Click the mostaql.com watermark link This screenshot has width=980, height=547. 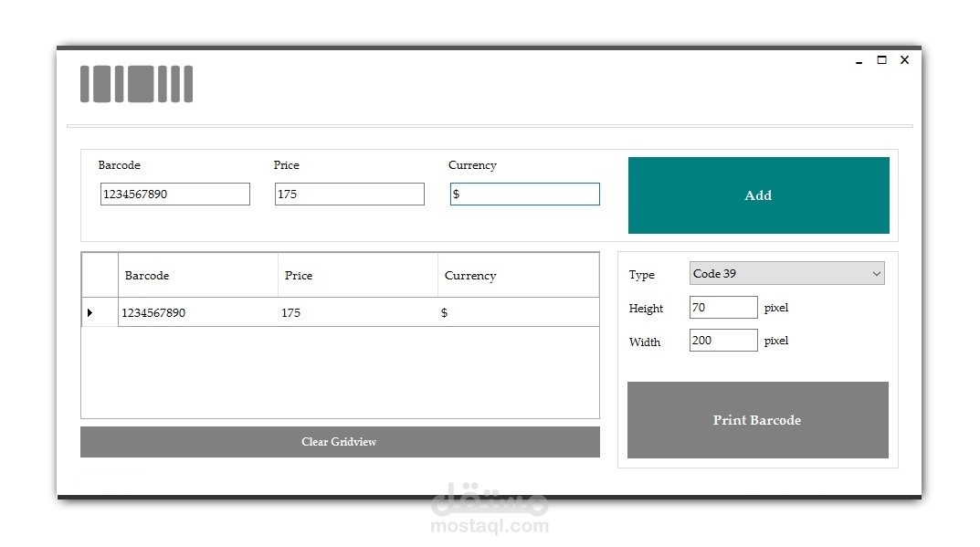(x=490, y=525)
